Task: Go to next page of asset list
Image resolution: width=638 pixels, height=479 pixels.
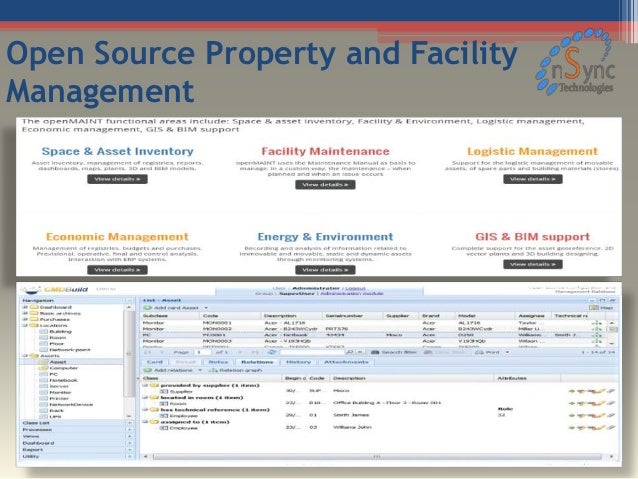Action: coord(240,352)
